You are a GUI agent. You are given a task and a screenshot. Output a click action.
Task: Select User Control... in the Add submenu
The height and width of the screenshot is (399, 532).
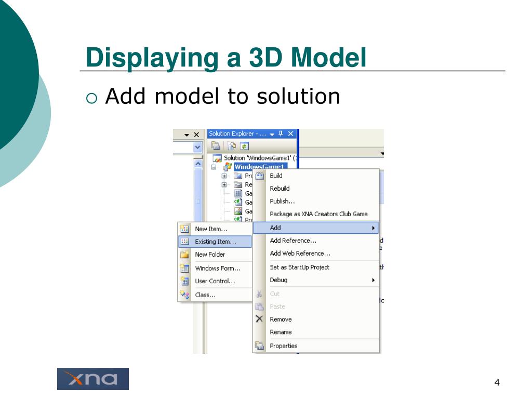[215, 281]
